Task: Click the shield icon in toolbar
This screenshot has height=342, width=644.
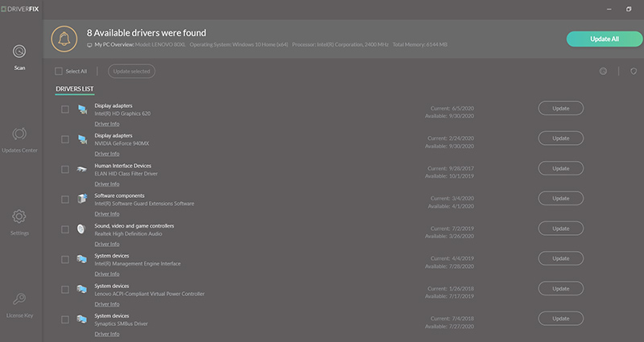Action: (634, 72)
